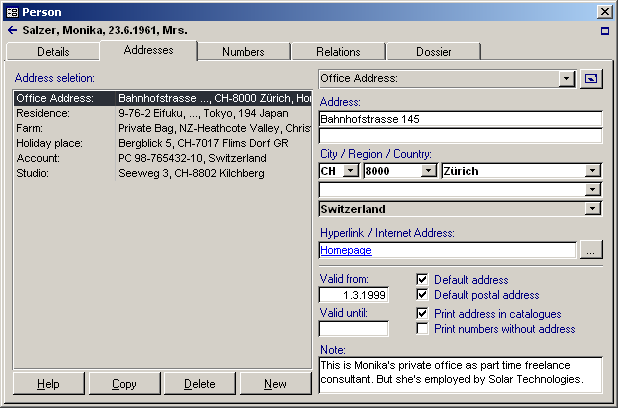Click the Person window icon in title bar
The height and width of the screenshot is (408, 618).
[x=11, y=11]
